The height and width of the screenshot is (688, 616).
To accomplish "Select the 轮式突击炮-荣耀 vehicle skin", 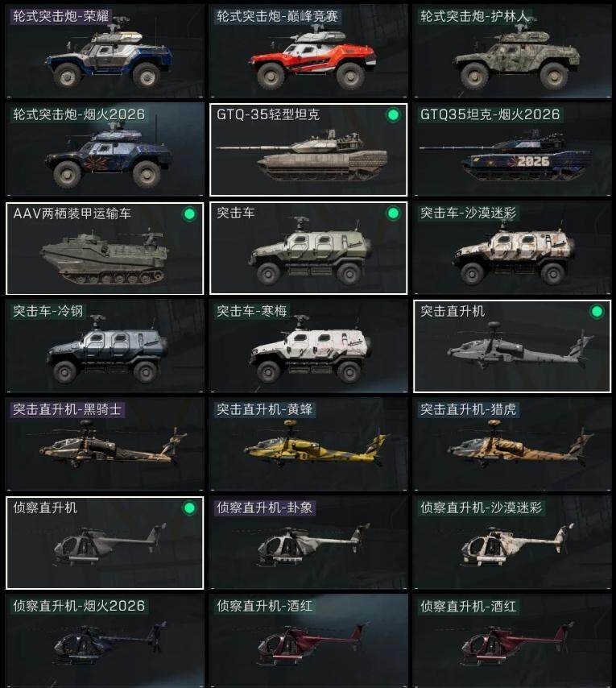I will [x=105, y=52].
